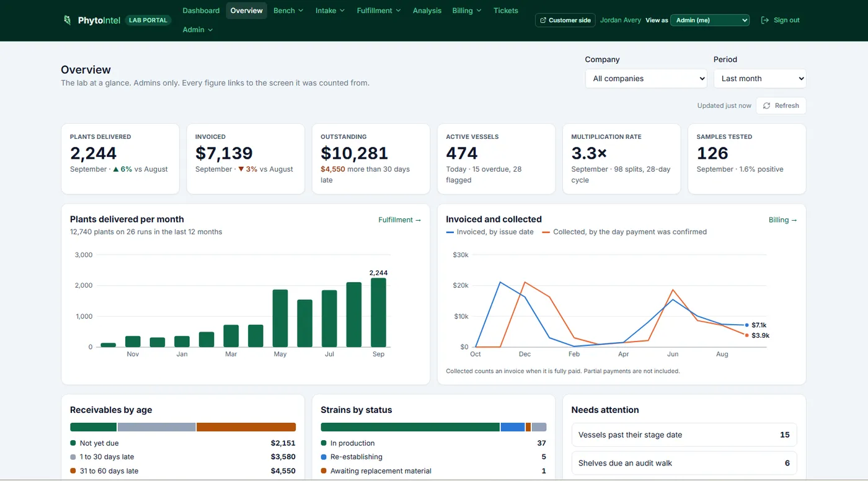Image resolution: width=868 pixels, height=481 pixels.
Task: Open the Company selector showing All companies
Action: (646, 79)
